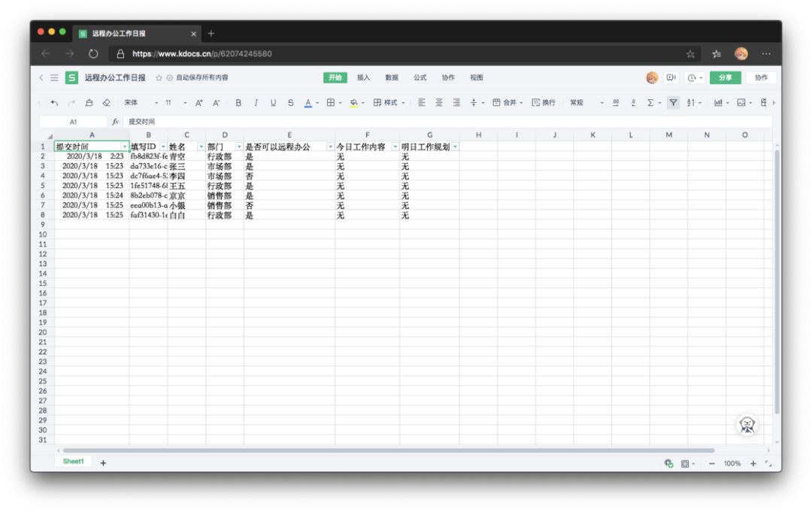Open filter dropdown on 是否可以远程办公 header

point(330,147)
